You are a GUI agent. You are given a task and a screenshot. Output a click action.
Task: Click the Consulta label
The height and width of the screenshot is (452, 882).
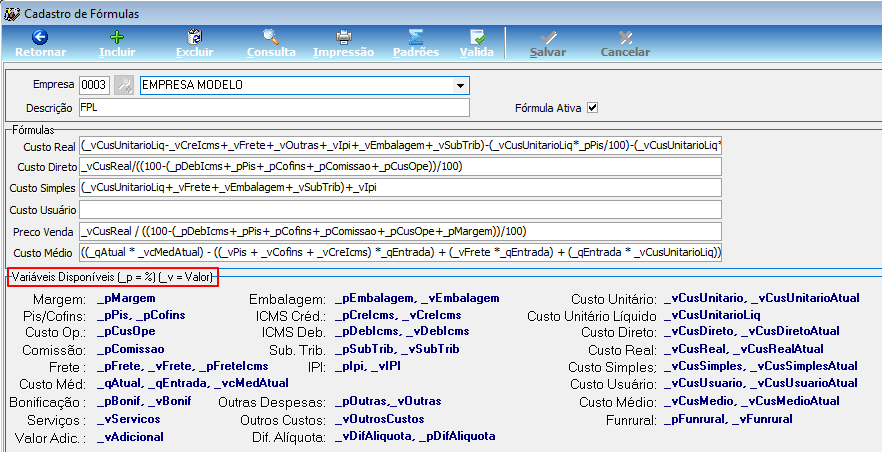coord(271,52)
